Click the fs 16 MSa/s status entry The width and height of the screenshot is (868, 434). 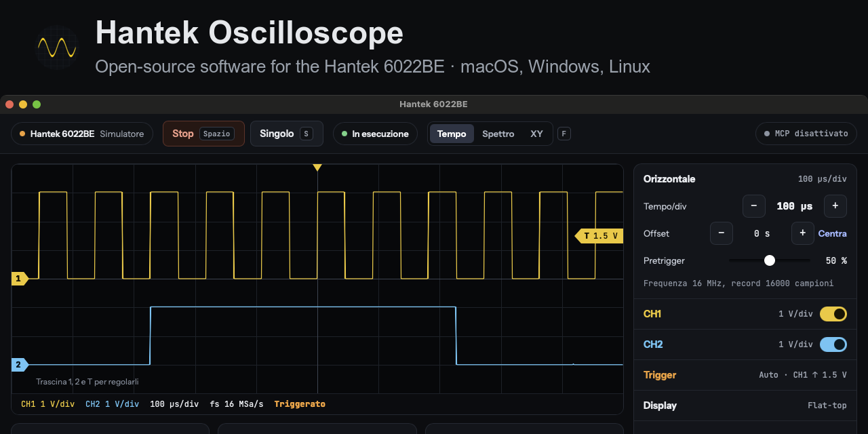(x=237, y=404)
